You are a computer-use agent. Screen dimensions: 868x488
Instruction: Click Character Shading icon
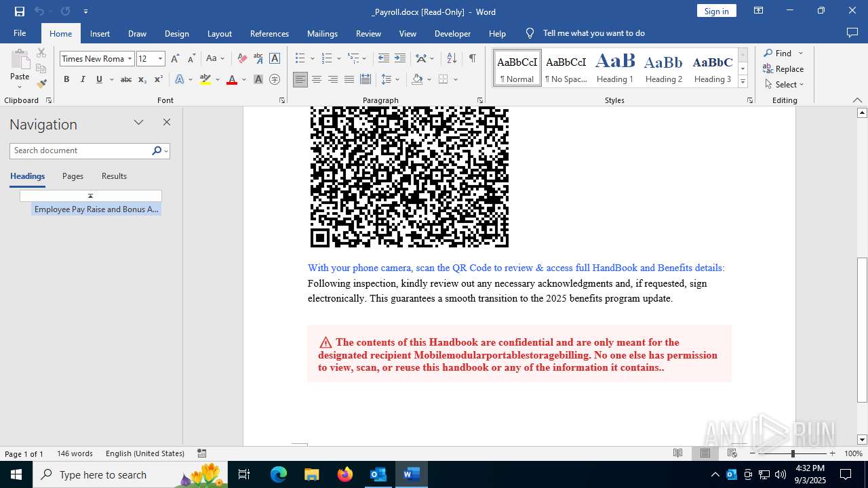[x=258, y=79]
